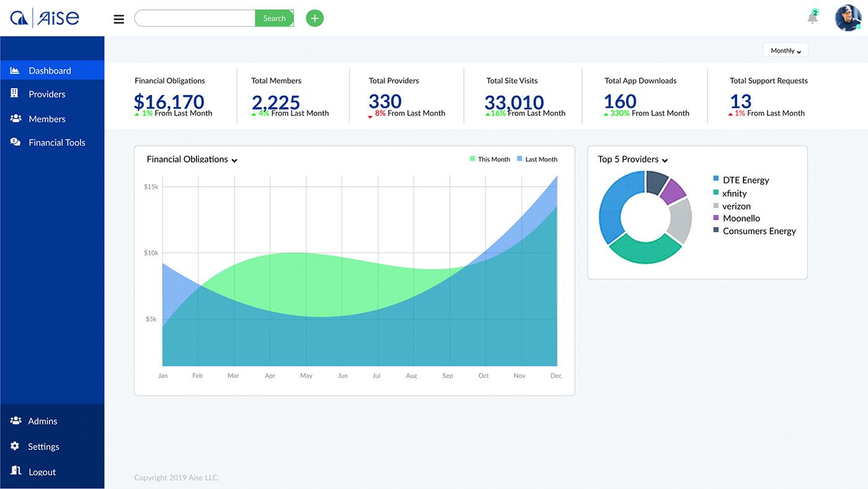Open the Monthly period dropdown
The height and width of the screenshot is (489, 868).
point(786,51)
